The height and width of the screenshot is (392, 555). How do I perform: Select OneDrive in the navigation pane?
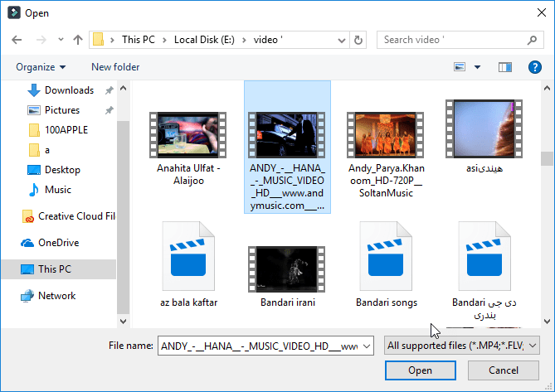point(58,243)
